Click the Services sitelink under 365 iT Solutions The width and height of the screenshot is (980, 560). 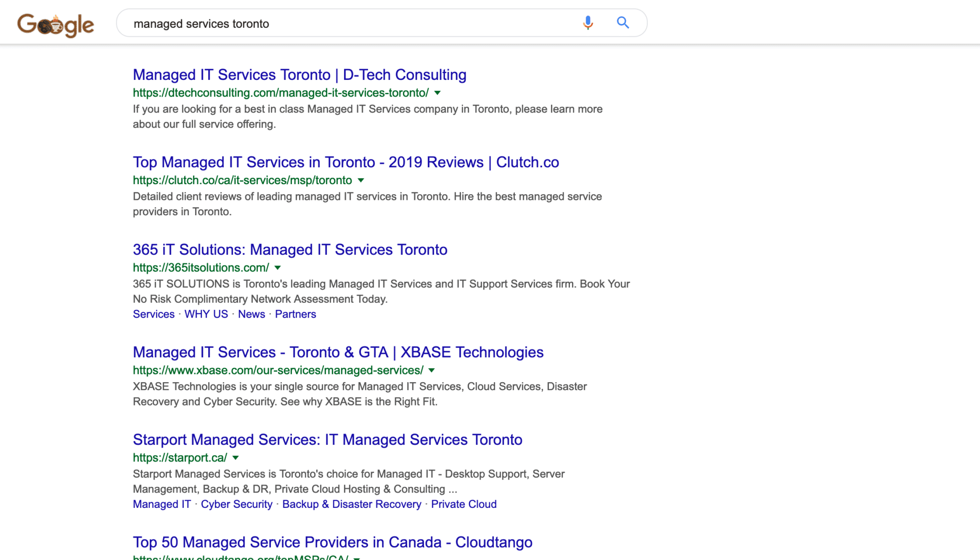pyautogui.click(x=153, y=314)
